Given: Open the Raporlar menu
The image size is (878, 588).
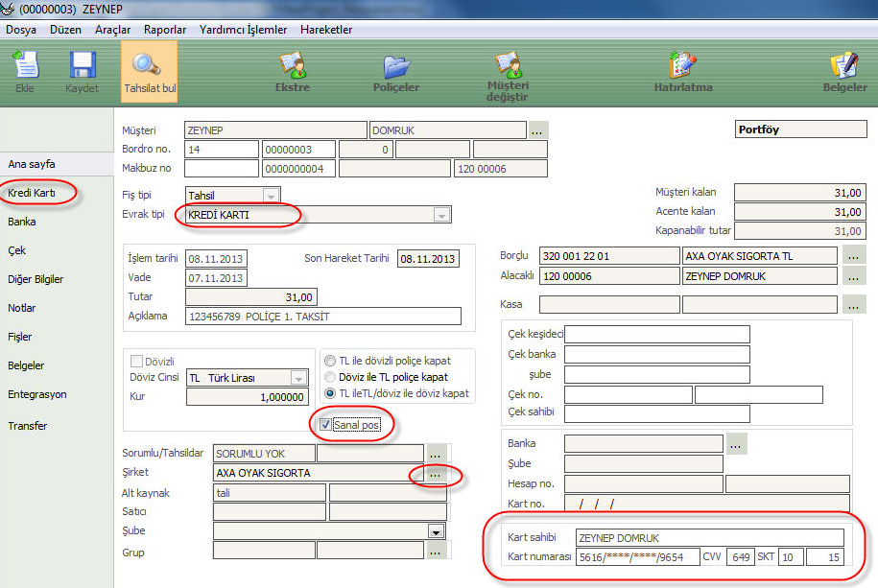Looking at the screenshot, I should [165, 30].
